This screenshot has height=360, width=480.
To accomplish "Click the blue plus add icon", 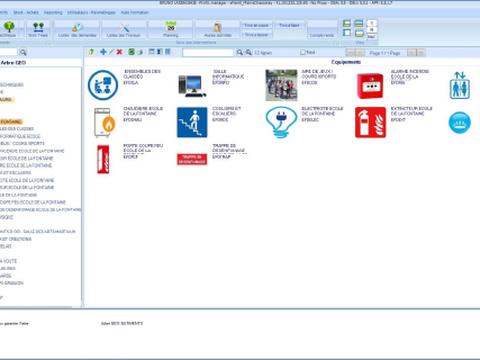I will click(103, 52).
